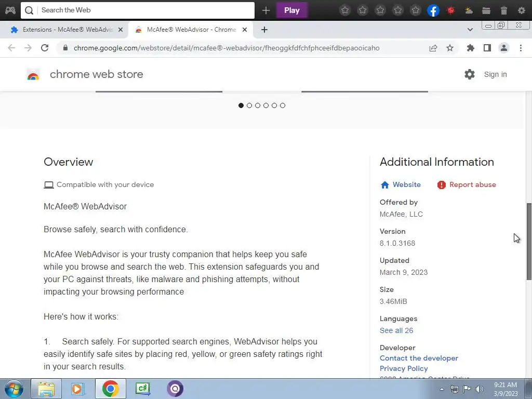
Task: Click the chrome web store rainbow logo
Action: [x=33, y=75]
